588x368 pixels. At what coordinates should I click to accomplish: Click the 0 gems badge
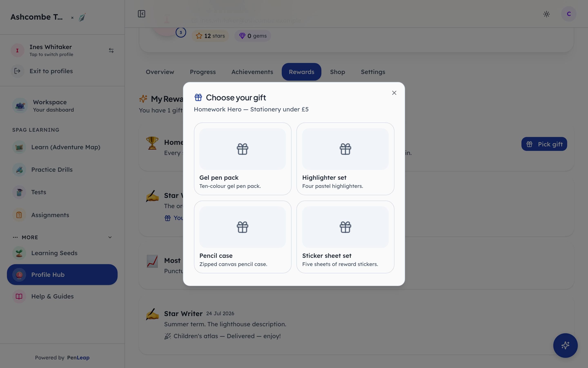point(253,36)
